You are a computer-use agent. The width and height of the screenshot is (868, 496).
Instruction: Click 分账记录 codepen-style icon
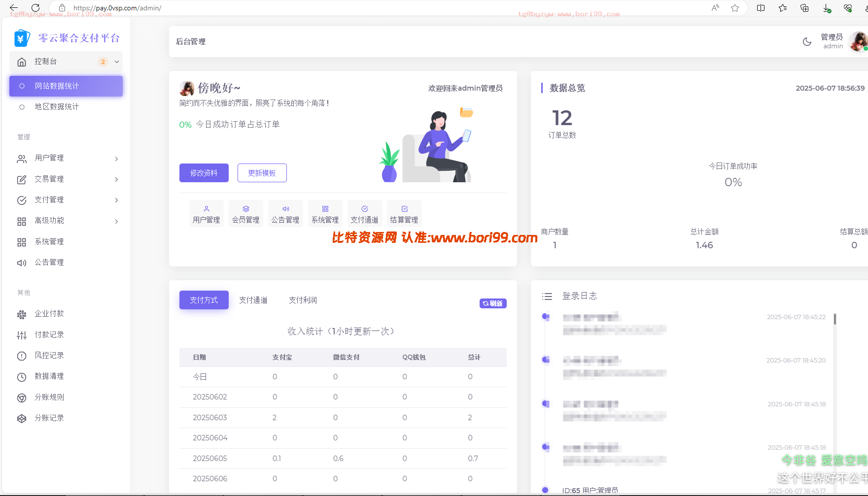click(x=22, y=419)
